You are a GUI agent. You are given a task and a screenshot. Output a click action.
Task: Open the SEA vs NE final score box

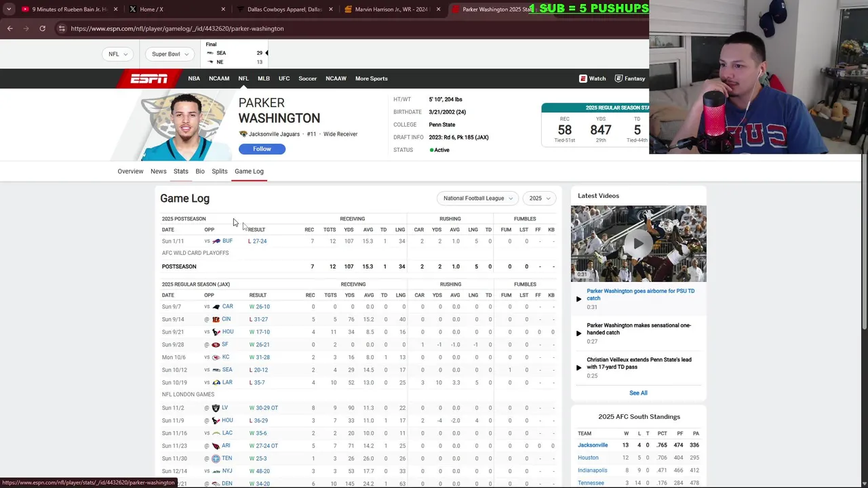(236, 54)
